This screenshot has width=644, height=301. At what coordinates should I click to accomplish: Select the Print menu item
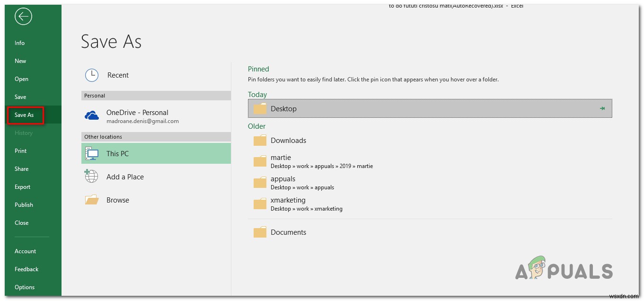20,151
